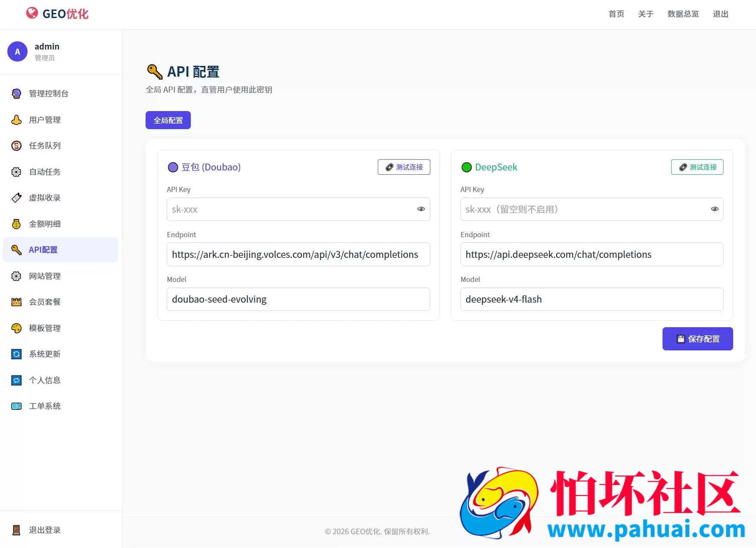Open 关于 in the top navigation
The height and width of the screenshot is (548, 756).
[x=646, y=14]
